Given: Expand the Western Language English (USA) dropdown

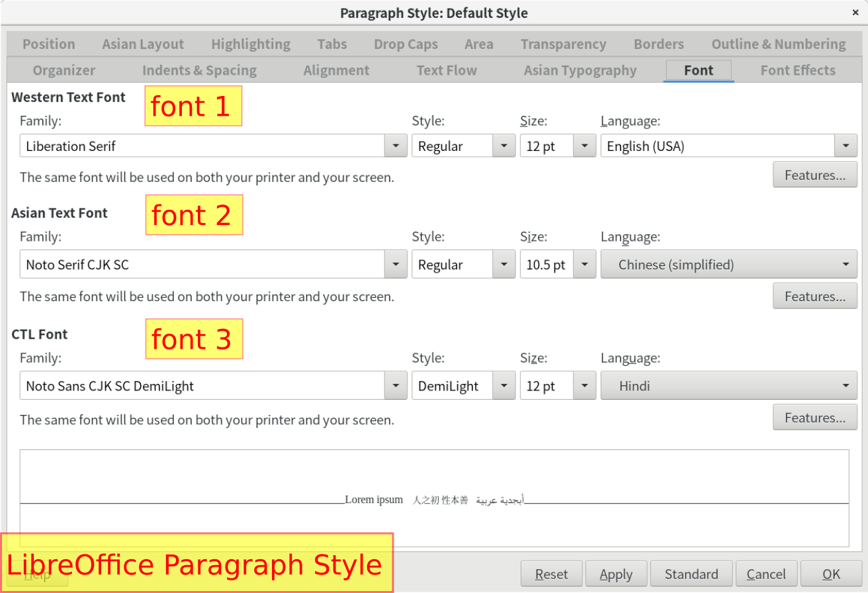Looking at the screenshot, I should (846, 146).
